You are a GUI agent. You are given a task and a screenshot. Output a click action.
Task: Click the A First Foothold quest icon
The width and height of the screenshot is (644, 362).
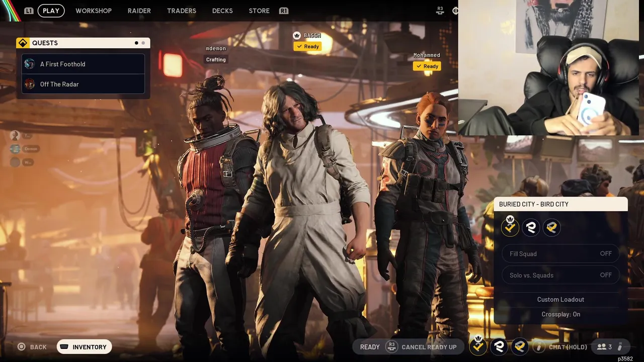click(x=30, y=64)
